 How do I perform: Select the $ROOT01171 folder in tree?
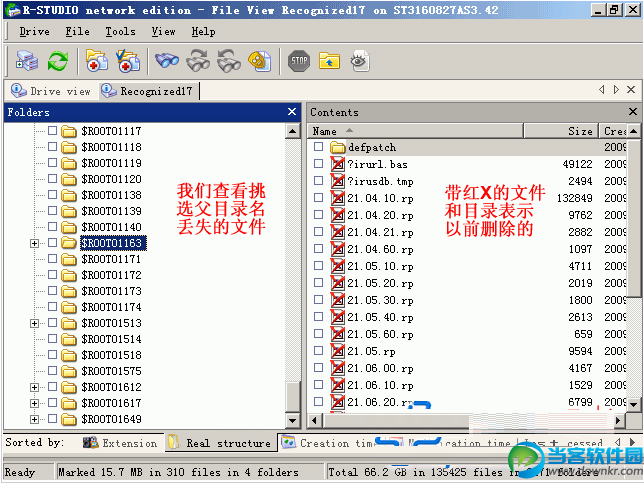point(111,259)
